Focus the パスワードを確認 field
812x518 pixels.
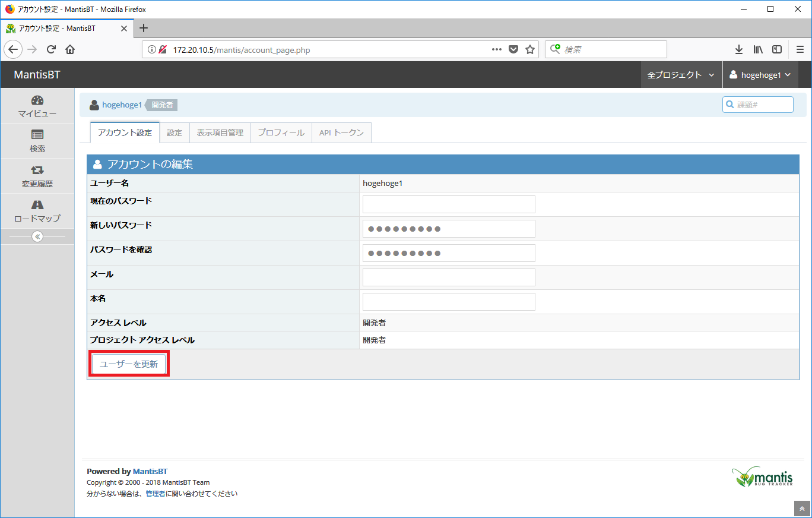449,253
